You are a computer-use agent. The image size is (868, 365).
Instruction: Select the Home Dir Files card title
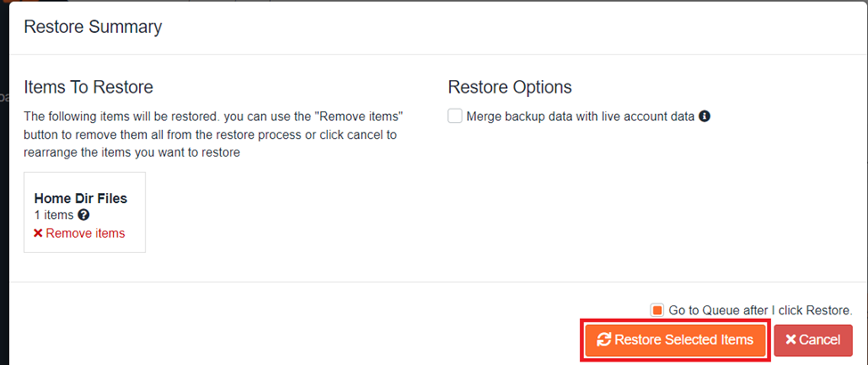[80, 199]
